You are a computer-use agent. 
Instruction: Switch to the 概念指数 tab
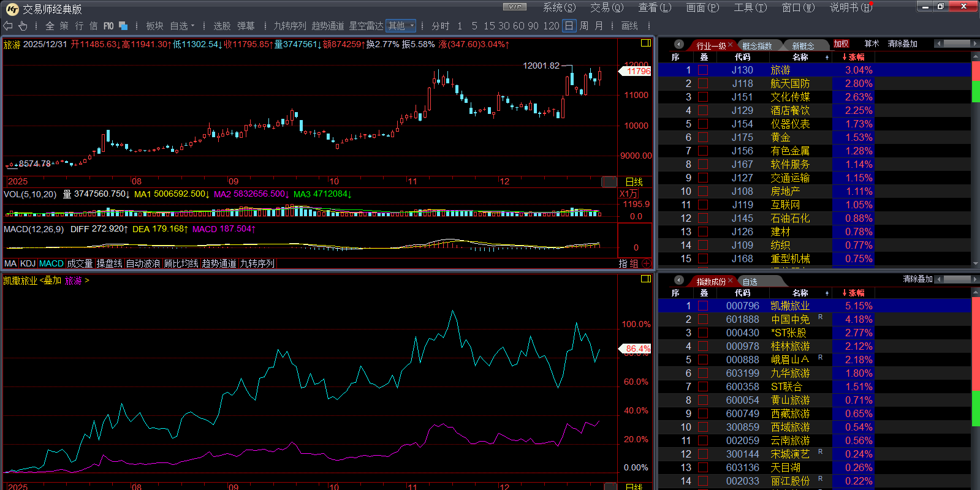757,46
